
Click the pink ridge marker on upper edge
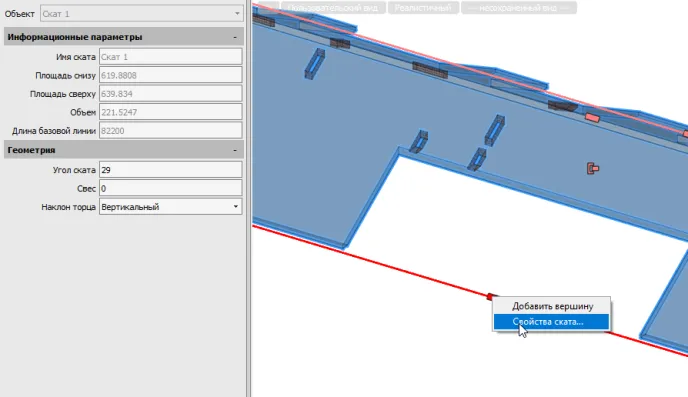tap(592, 117)
